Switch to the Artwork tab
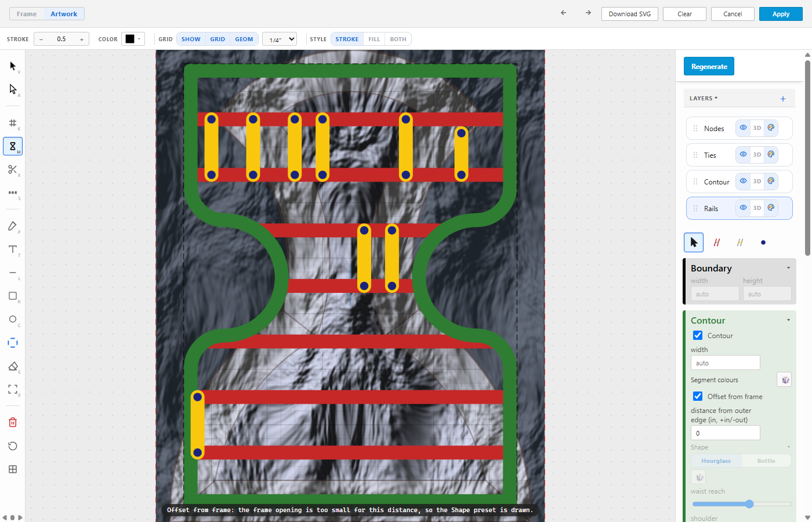 point(64,14)
